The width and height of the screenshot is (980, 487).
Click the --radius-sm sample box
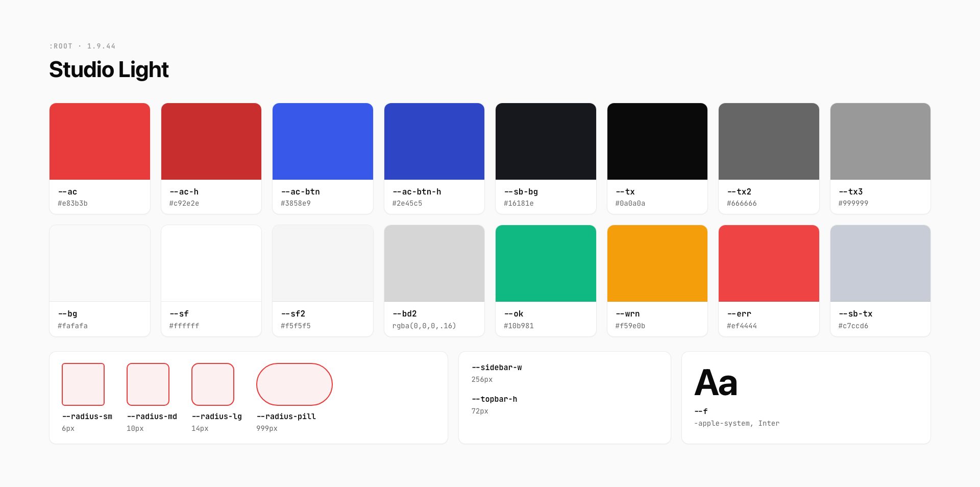pyautogui.click(x=83, y=384)
